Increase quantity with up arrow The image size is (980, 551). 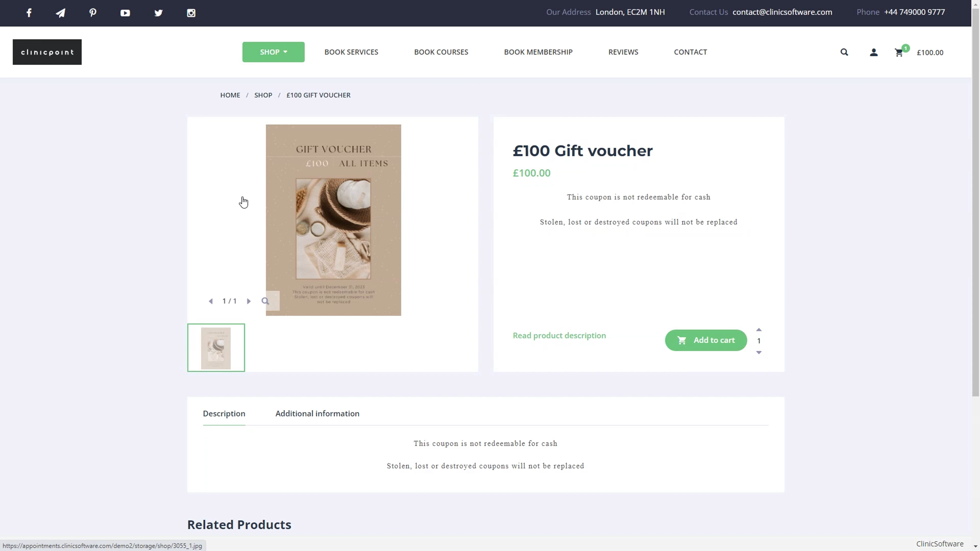tap(758, 330)
